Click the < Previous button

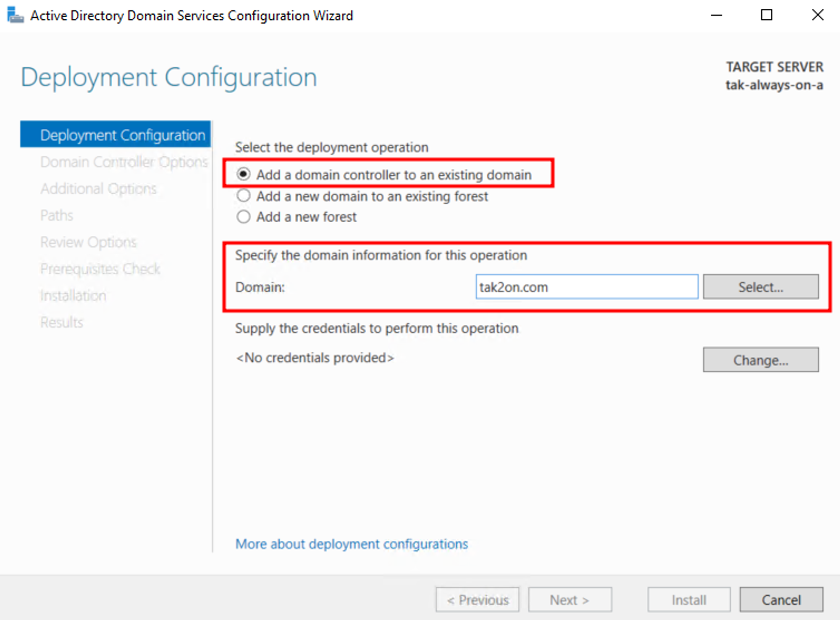[478, 600]
